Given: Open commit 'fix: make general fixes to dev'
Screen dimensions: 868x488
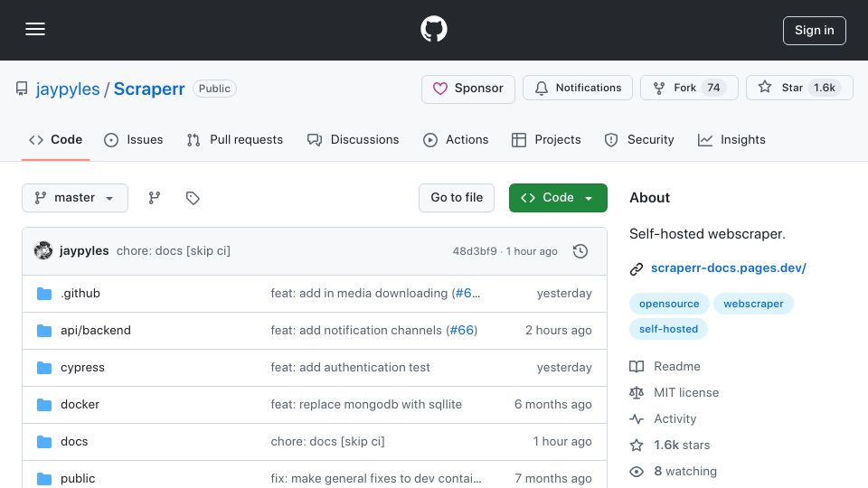Looking at the screenshot, I should [376, 479].
